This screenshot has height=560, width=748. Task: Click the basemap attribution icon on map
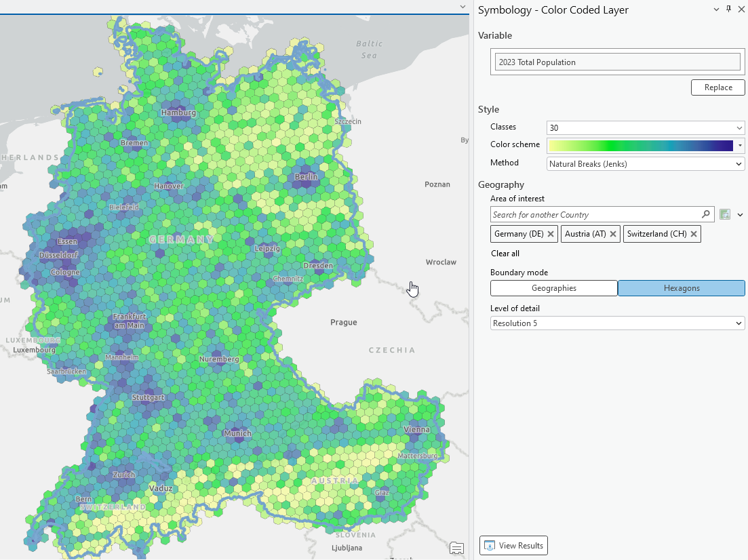[x=456, y=548]
